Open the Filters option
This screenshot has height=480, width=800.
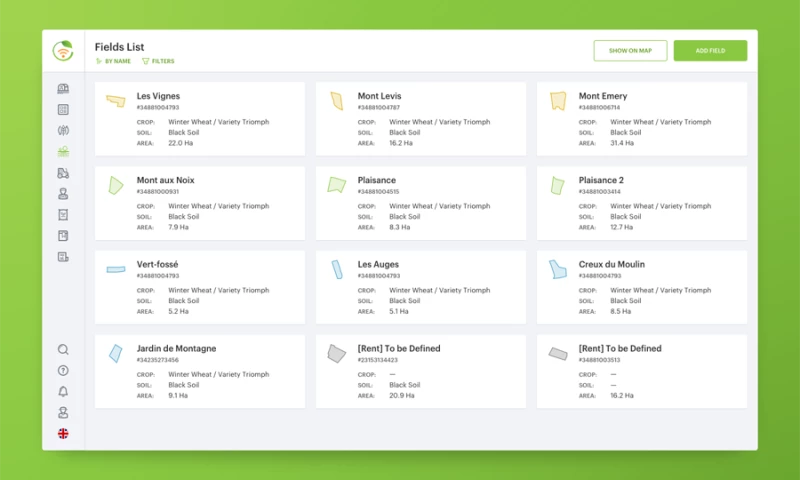pyautogui.click(x=158, y=61)
